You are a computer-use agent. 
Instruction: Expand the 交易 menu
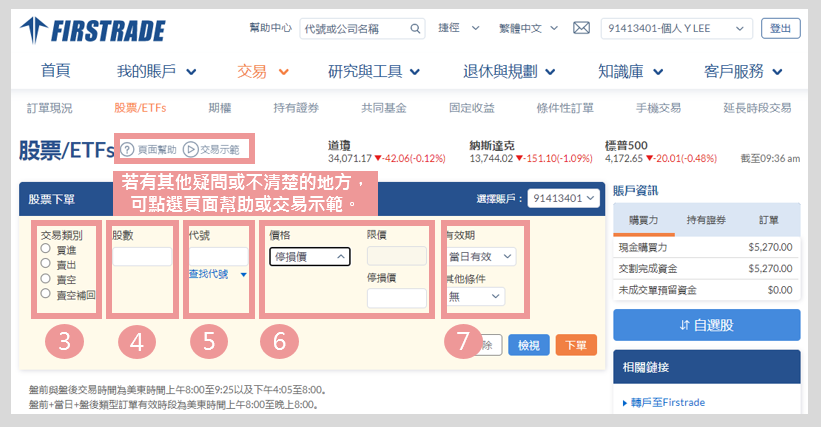262,71
